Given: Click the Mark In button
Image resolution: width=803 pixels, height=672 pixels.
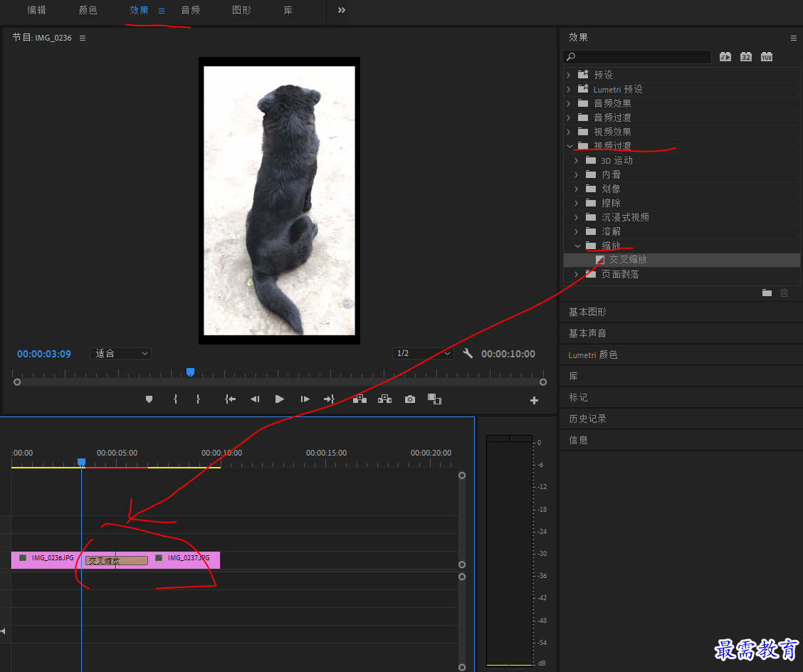Looking at the screenshot, I should coord(176,399).
